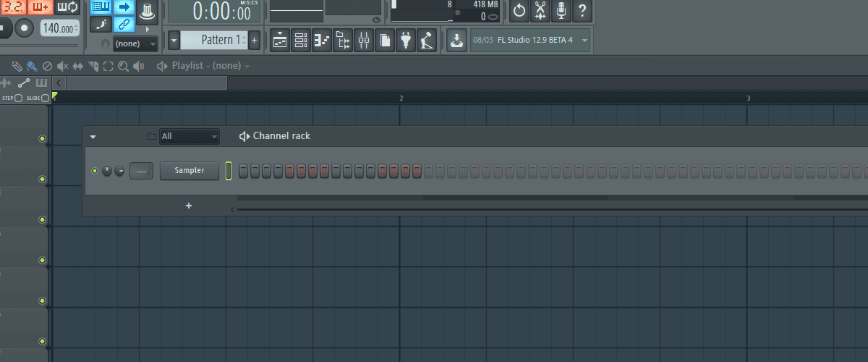The image size is (868, 362).
Task: Click the step edit footprint icon
Action: click(x=101, y=25)
